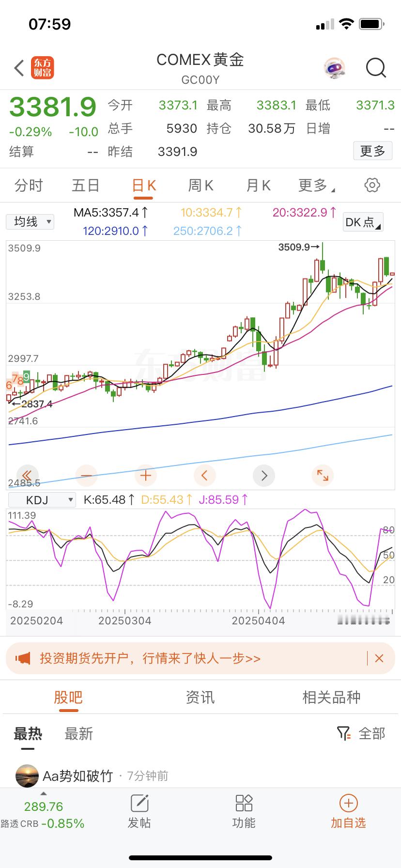Open 投资期货先开户 promotion link
Image resolution: width=401 pixels, height=868 pixels.
(x=150, y=658)
